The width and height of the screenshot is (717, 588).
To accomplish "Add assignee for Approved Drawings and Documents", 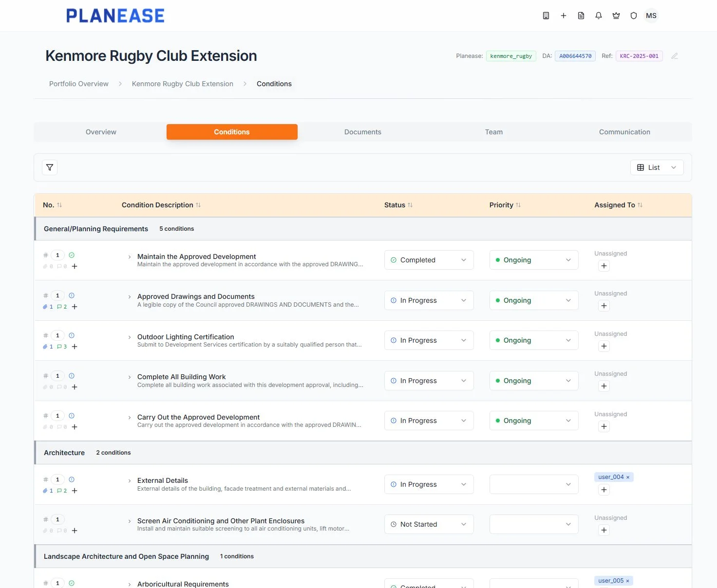I will click(604, 306).
